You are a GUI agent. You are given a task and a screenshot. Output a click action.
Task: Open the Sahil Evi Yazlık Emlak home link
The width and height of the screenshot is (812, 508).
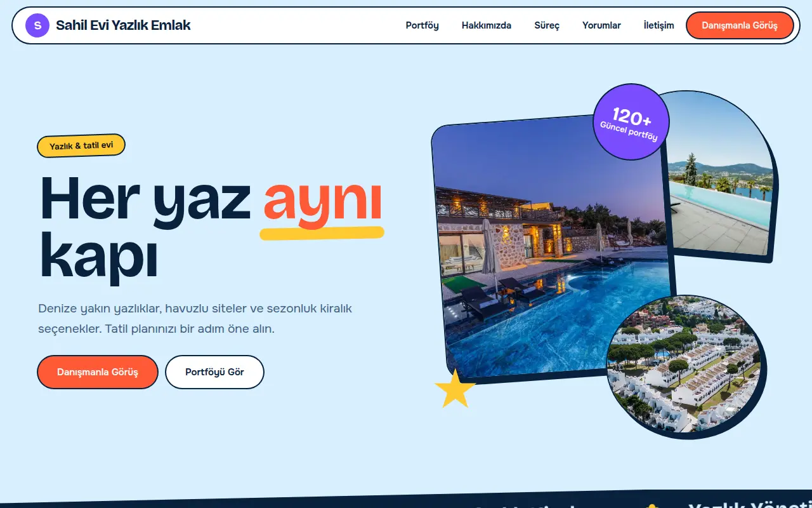coord(108,25)
